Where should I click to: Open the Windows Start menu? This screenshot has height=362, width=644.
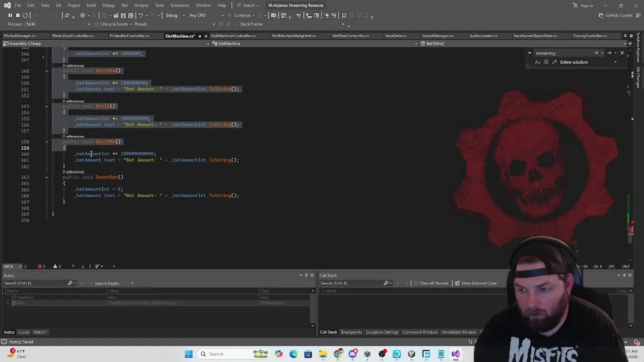tap(189, 354)
